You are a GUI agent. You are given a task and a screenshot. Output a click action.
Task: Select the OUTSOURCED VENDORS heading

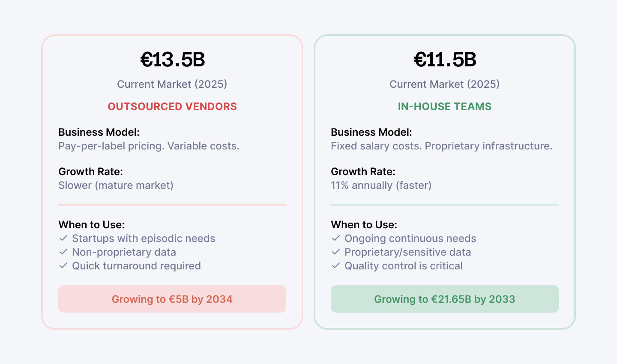pos(172,106)
